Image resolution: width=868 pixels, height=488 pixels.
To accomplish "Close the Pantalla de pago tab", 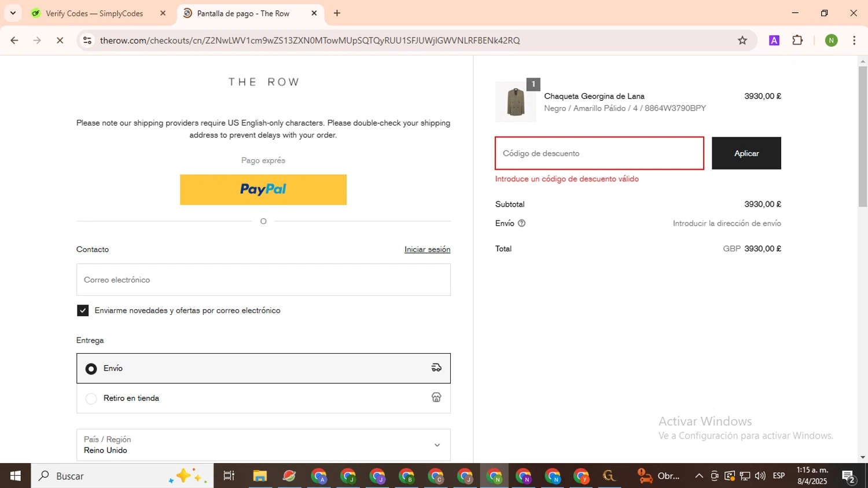I will pos(314,13).
